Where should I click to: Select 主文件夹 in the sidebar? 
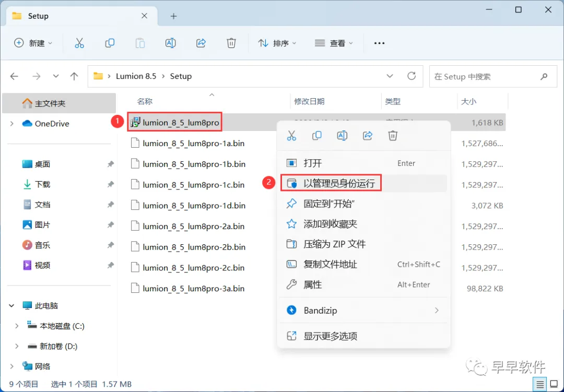coord(59,103)
